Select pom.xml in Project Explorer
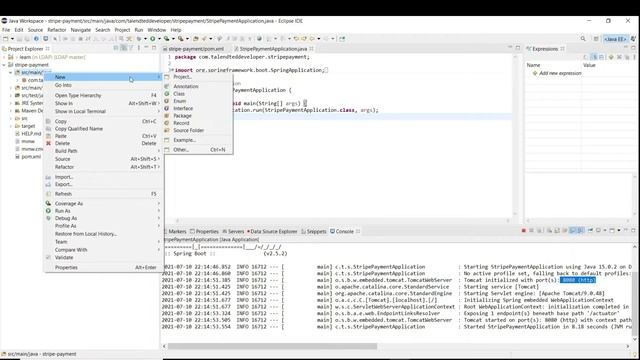Viewport: 640px width, 360px height. coord(29,157)
